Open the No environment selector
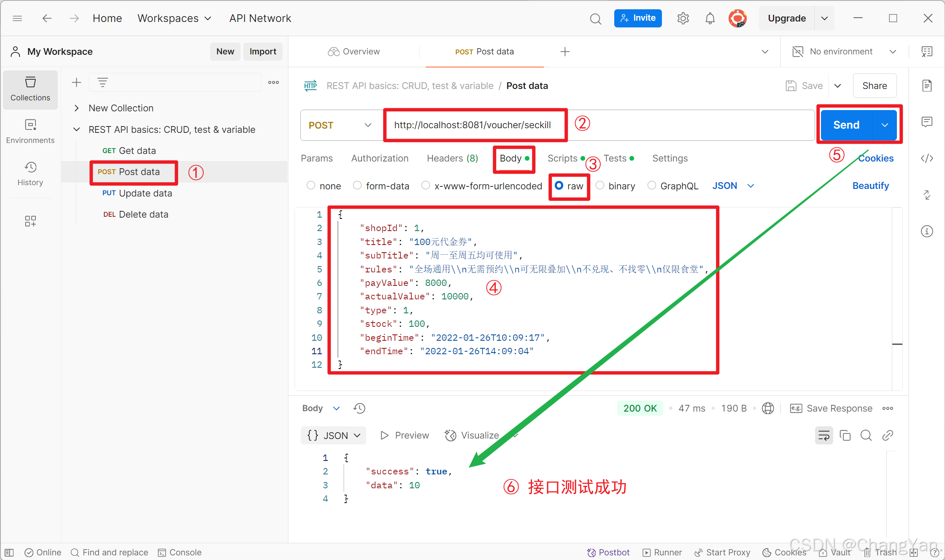This screenshot has width=945, height=560. [845, 51]
